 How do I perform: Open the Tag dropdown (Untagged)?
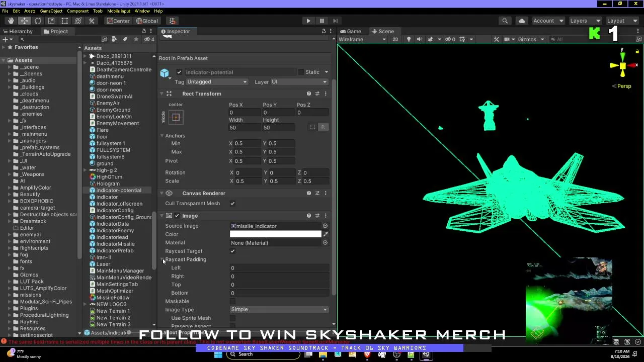click(x=217, y=82)
